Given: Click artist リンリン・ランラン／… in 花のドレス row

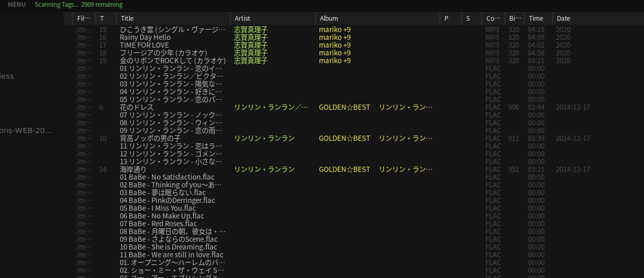Looking at the screenshot, I should (271, 107).
